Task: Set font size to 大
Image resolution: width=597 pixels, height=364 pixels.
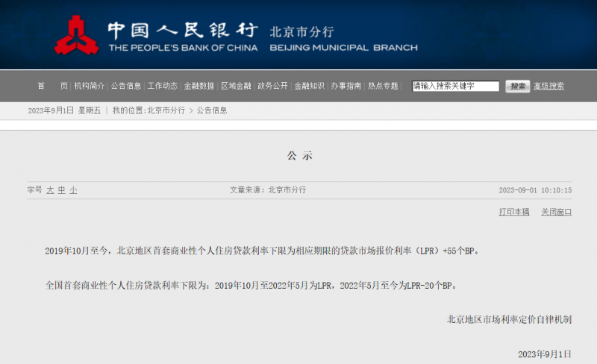Action: pos(50,190)
